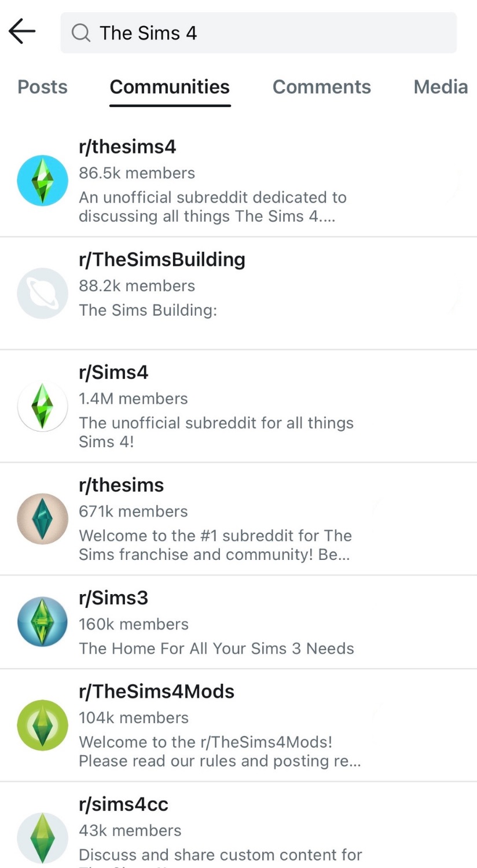Click the r/TheSimsBuilding planet avatar
The width and height of the screenshot is (477, 868).
pos(42,293)
